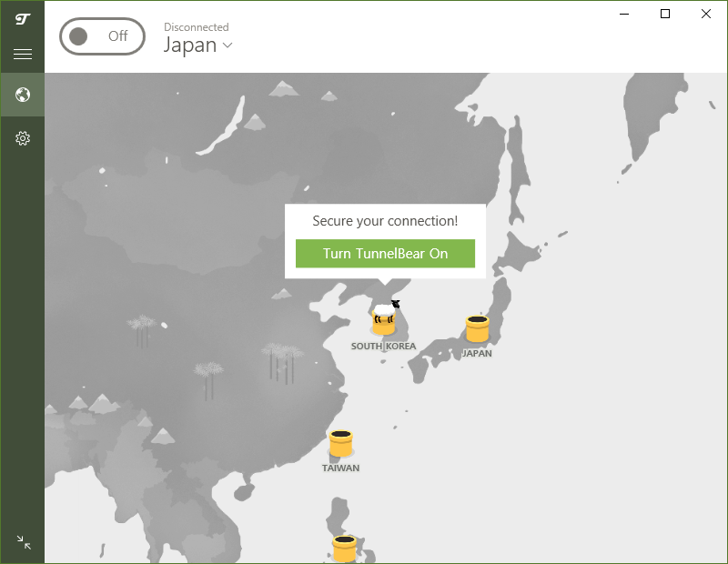The width and height of the screenshot is (728, 564).
Task: Click the SOUTH KOREA label
Action: 383,347
